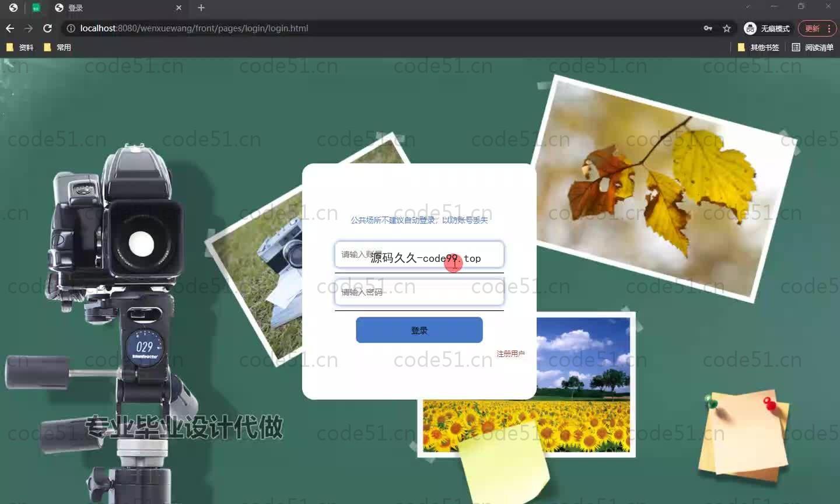Click the address bar URL
The width and height of the screenshot is (840, 504).
[x=194, y=28]
